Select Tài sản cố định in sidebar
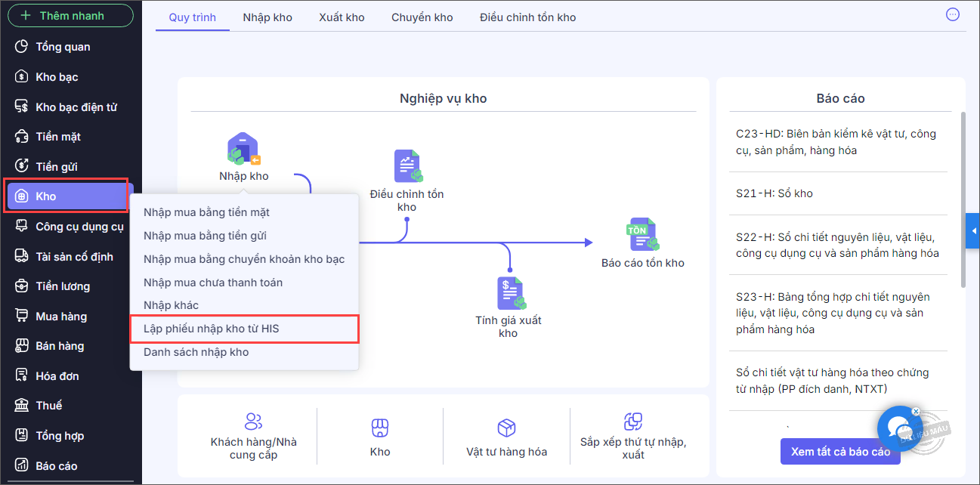The width and height of the screenshot is (980, 485). (x=74, y=257)
